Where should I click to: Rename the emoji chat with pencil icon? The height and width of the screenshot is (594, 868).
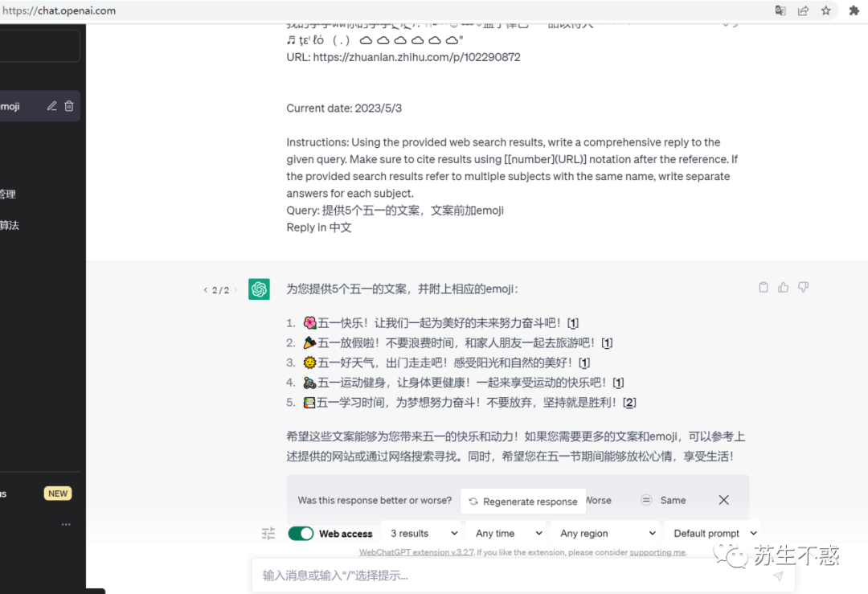point(51,106)
